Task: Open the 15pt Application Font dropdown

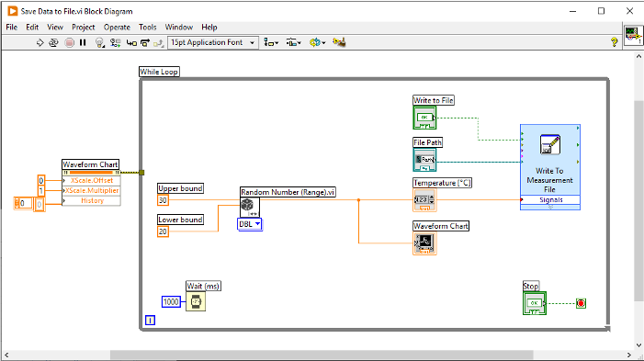Action: click(x=213, y=42)
